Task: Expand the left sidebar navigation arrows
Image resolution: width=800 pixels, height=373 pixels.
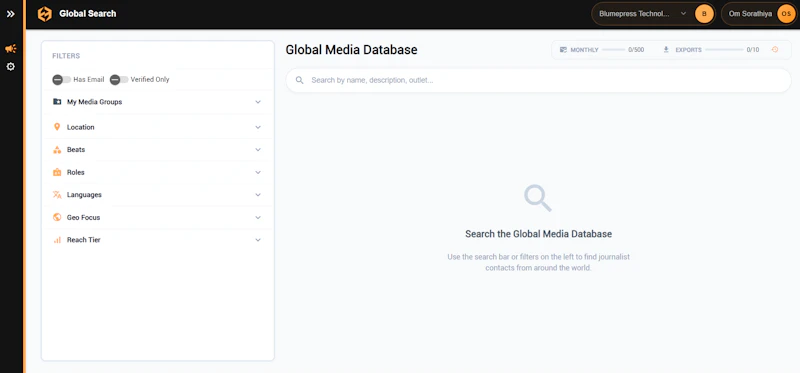Action: [x=11, y=14]
